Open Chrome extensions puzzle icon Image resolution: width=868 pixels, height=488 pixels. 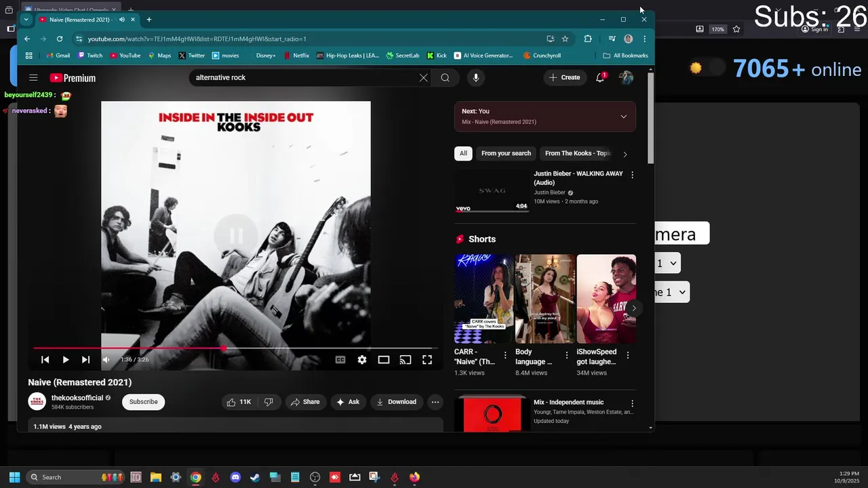[588, 39]
